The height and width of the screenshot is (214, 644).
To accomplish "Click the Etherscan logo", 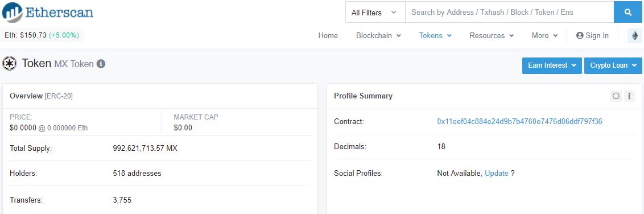I will coord(48,13).
